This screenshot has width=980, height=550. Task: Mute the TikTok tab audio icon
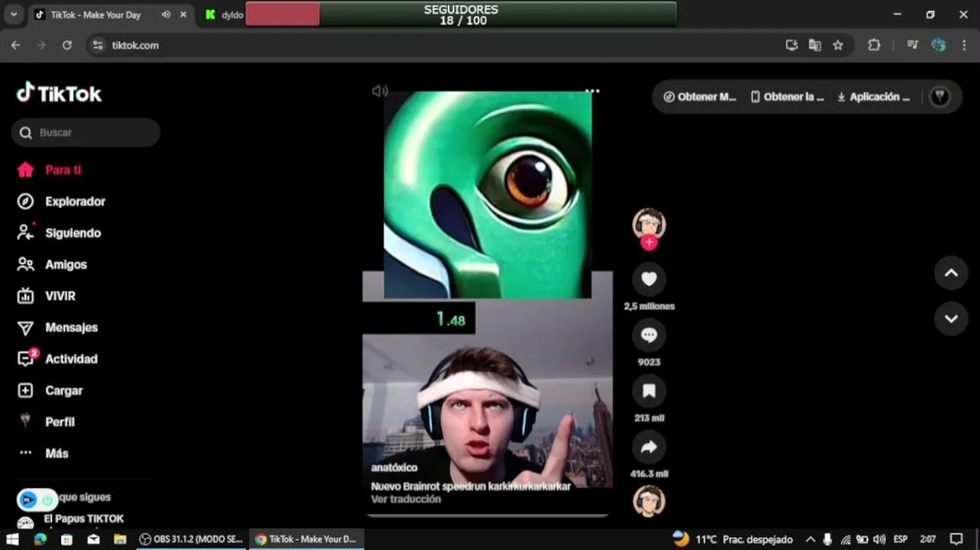click(166, 15)
